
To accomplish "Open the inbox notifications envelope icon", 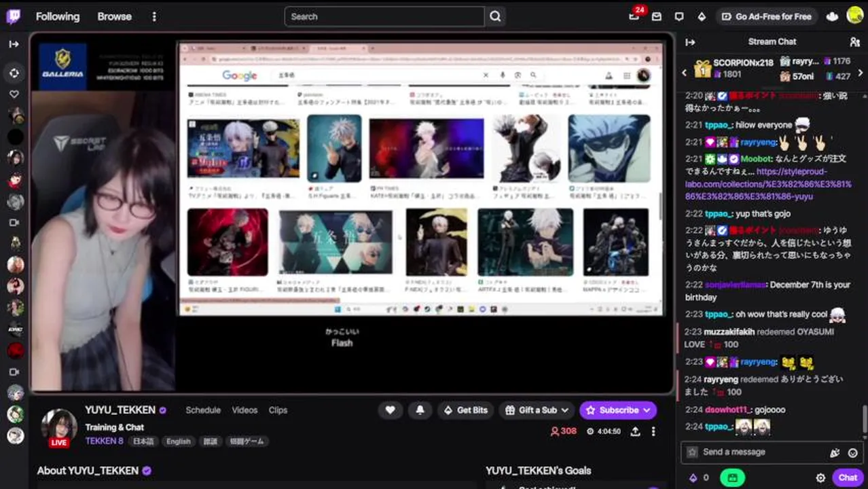I will [657, 16].
